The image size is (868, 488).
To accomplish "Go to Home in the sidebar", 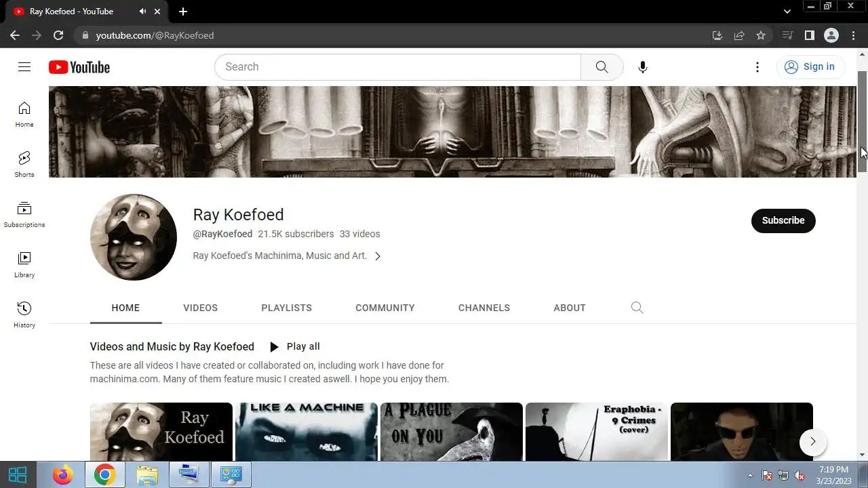I will coord(24,115).
